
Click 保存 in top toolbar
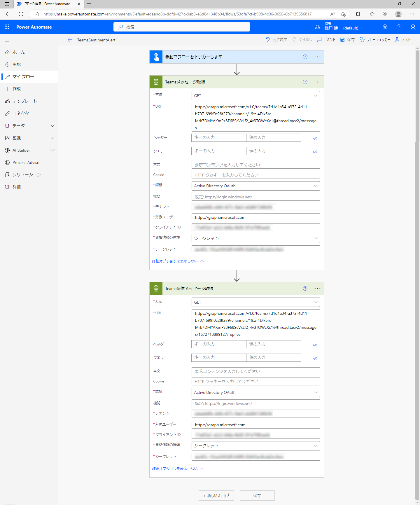[x=347, y=40]
